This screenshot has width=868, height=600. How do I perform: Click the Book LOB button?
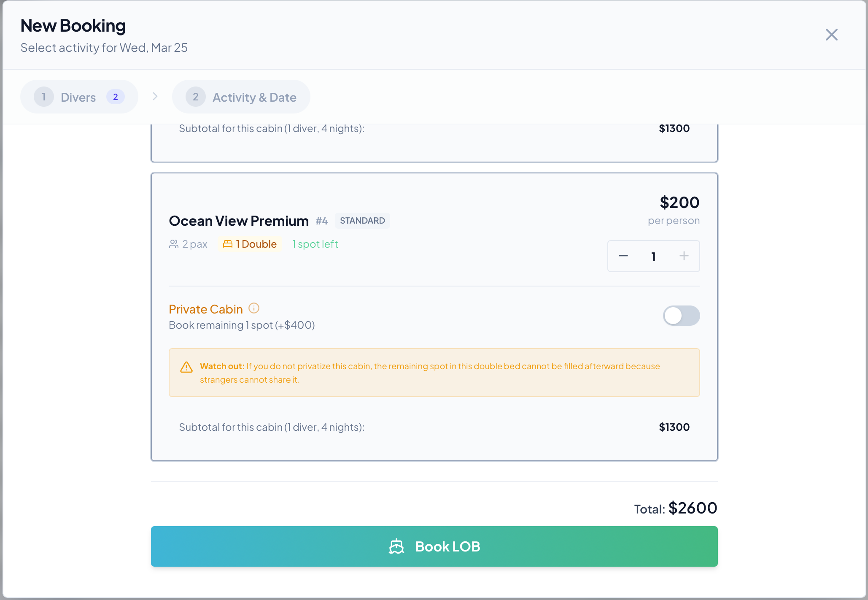coord(434,546)
